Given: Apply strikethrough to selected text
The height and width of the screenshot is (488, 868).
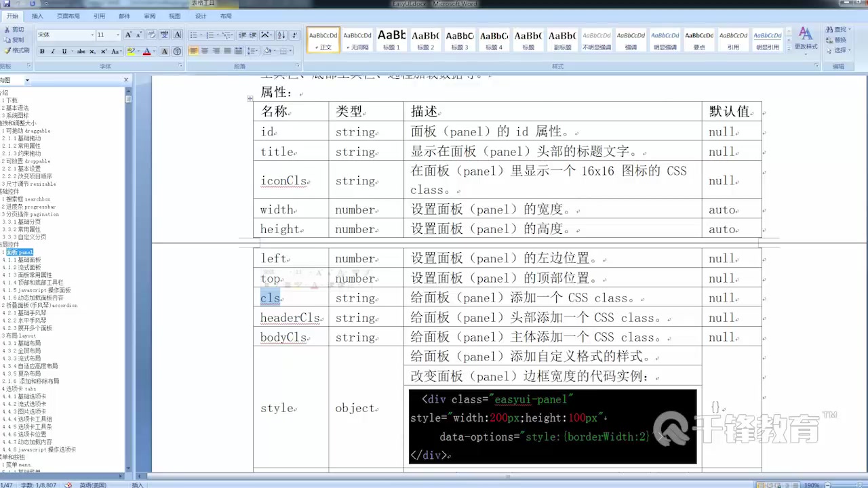Looking at the screenshot, I should (x=81, y=52).
